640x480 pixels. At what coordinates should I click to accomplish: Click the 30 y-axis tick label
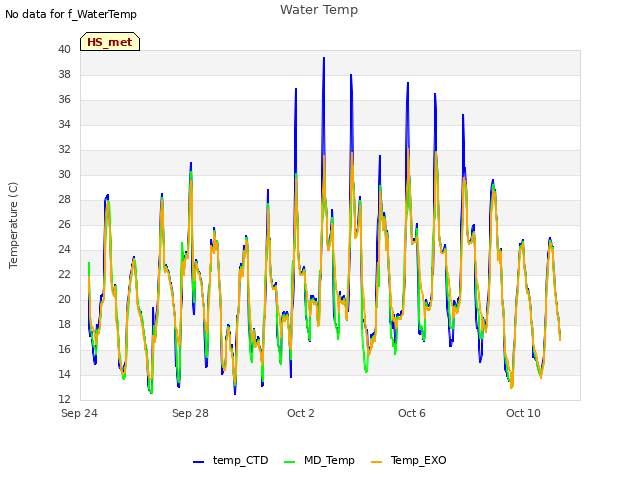(64, 174)
